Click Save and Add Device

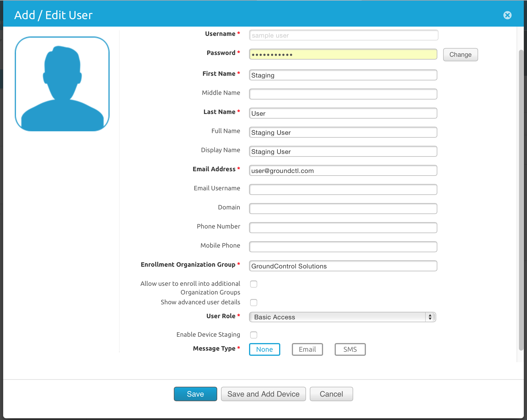pyautogui.click(x=263, y=394)
